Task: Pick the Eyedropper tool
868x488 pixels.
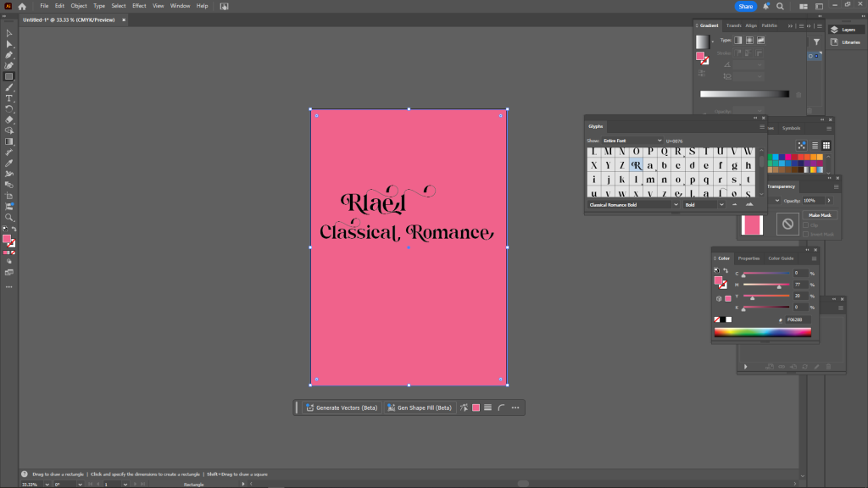Action: [x=9, y=163]
